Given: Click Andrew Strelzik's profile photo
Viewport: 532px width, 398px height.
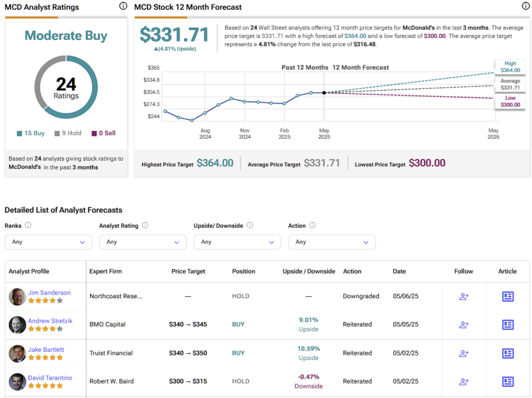Looking at the screenshot, I should [x=17, y=325].
